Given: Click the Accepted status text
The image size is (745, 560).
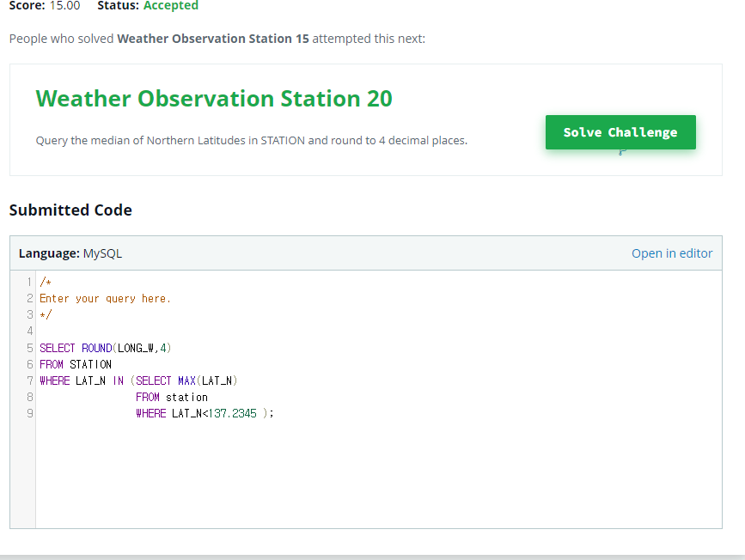Looking at the screenshot, I should [171, 5].
